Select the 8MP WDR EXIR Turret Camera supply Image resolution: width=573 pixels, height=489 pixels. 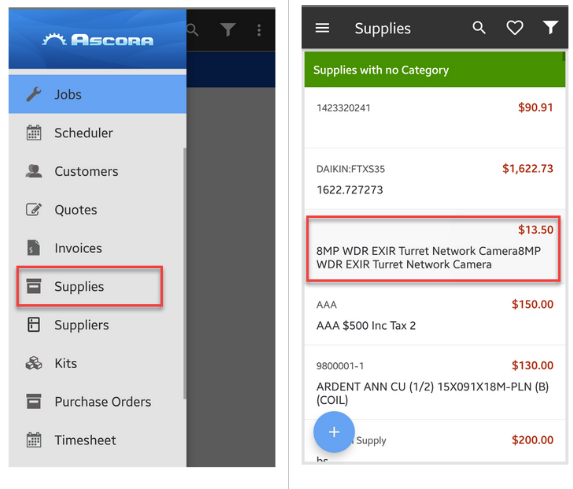(x=433, y=249)
